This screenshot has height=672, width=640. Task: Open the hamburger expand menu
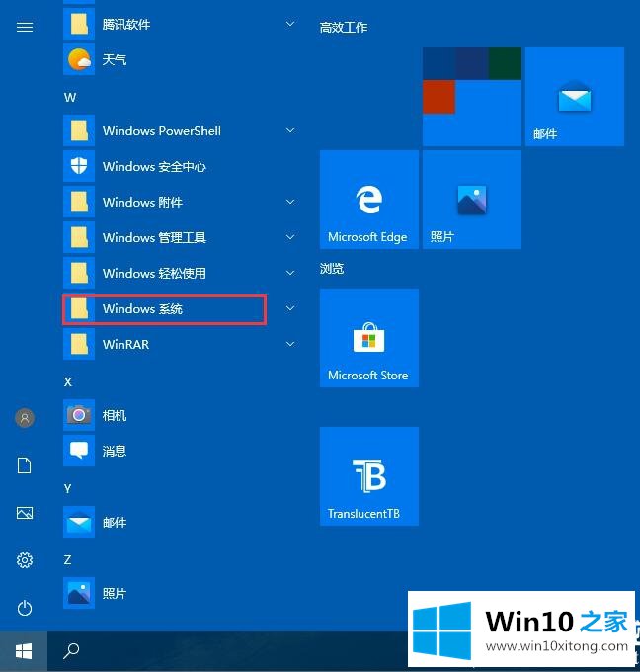coord(25,28)
